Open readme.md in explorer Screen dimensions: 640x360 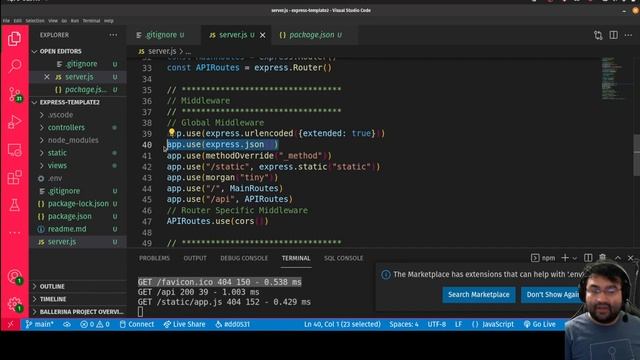[x=67, y=229]
